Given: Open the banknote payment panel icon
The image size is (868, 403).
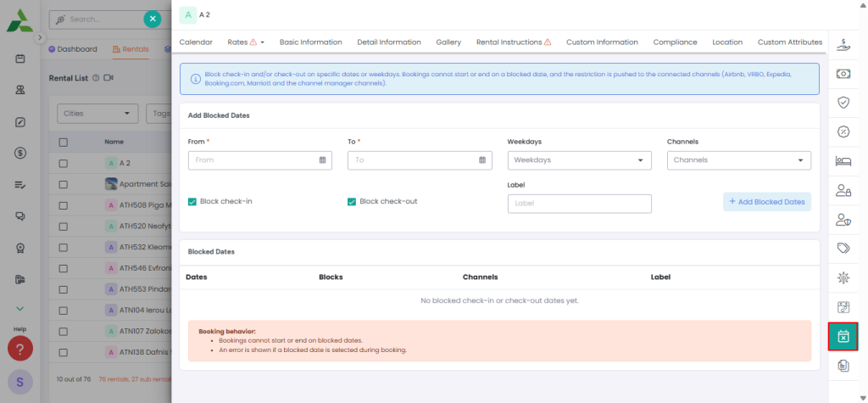Looking at the screenshot, I should pyautogui.click(x=843, y=73).
